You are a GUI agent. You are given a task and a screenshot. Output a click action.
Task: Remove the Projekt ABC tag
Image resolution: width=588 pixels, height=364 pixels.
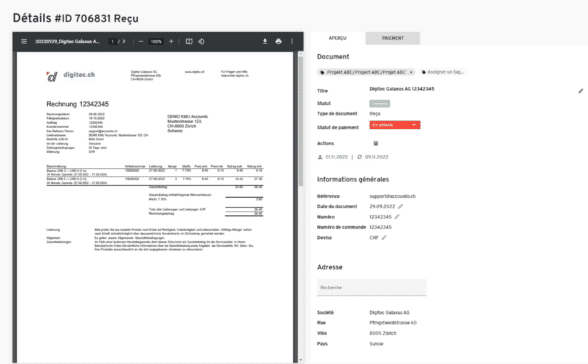[411, 72]
